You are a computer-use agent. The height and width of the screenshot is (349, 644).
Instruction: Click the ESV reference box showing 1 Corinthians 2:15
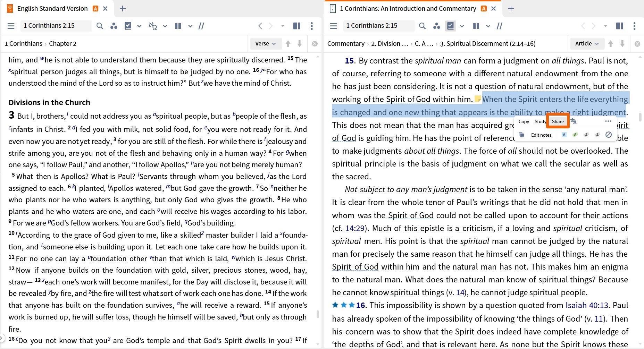56,26
